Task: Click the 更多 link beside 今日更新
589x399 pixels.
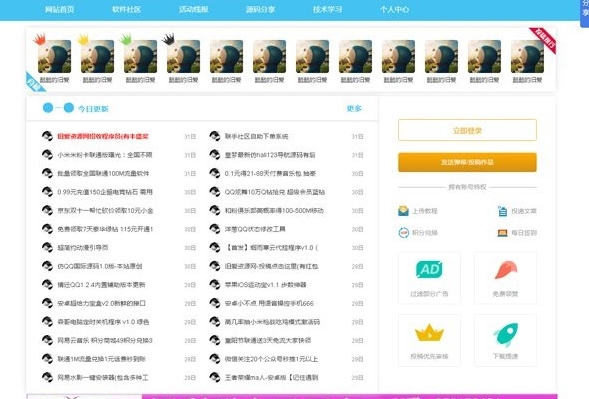Action: pos(354,109)
